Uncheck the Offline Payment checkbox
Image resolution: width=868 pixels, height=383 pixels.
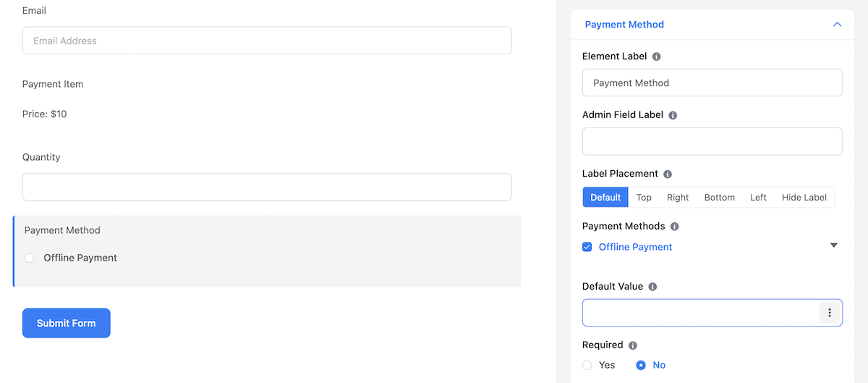tap(587, 247)
